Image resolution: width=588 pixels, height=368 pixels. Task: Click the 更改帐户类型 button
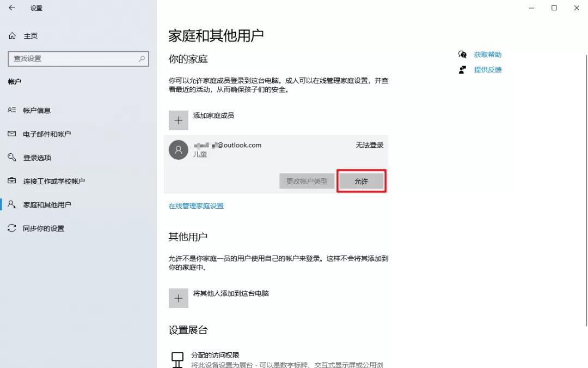[x=307, y=182]
